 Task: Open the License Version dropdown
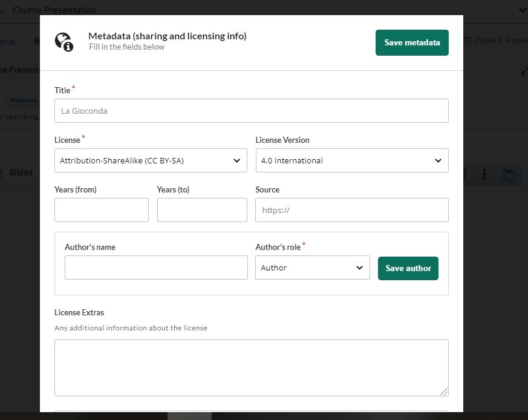[352, 160]
